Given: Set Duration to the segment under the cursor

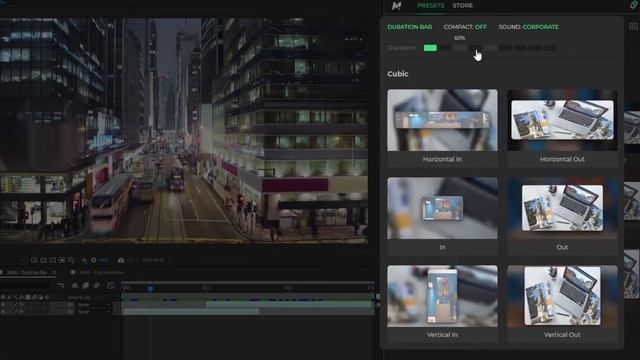Looking at the screenshot, I should pyautogui.click(x=475, y=48).
